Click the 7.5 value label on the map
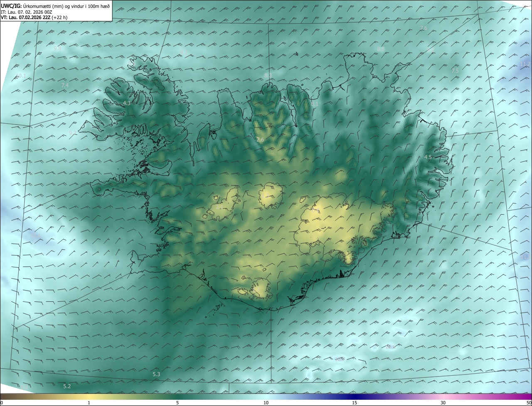 pos(455,71)
